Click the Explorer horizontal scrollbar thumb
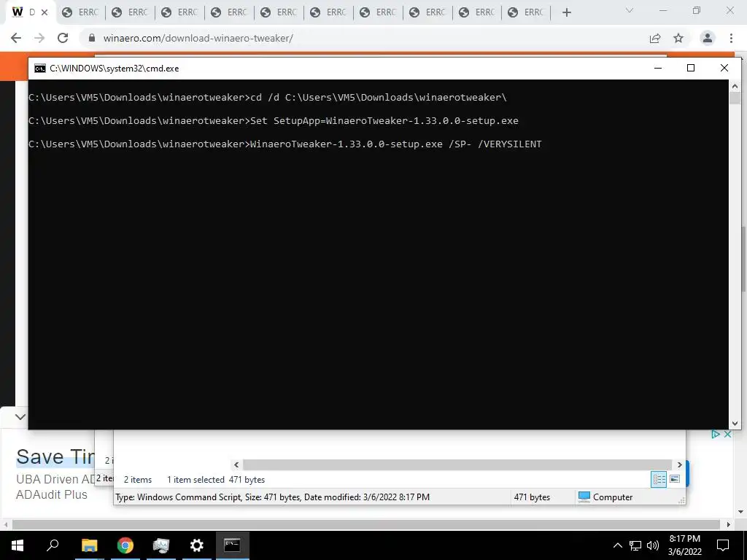Screen dimensions: 747x560 457,464
